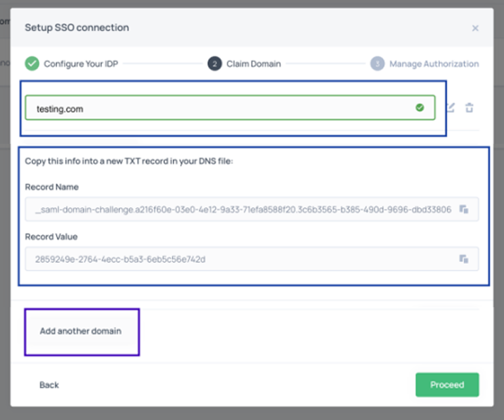504x420 pixels.
Task: Click the step 2 number circle
Action: click(214, 63)
